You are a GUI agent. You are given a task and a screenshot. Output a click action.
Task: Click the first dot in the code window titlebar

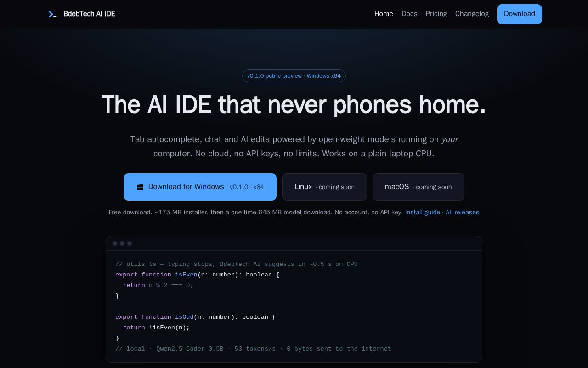[115, 243]
